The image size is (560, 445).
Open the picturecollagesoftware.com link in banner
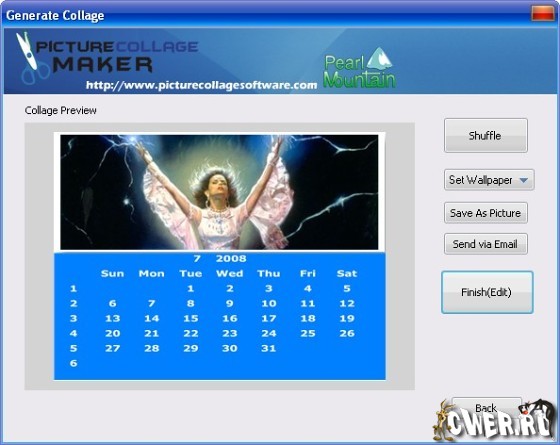201,85
